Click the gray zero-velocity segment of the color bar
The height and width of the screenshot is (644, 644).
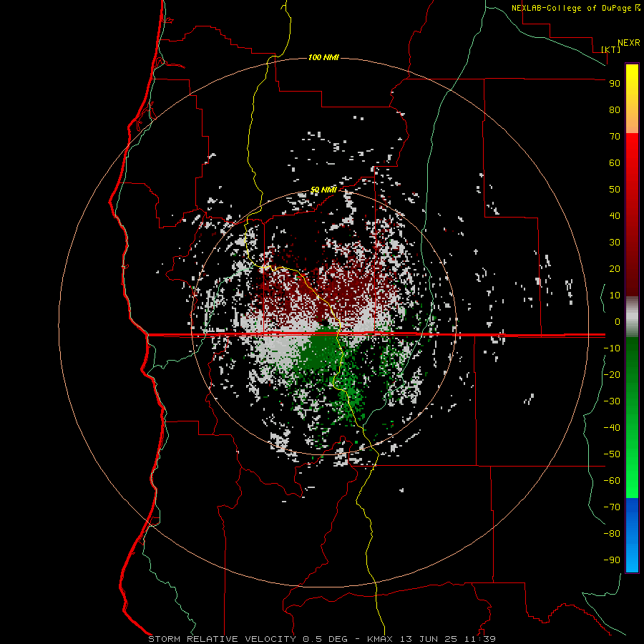[x=632, y=317]
